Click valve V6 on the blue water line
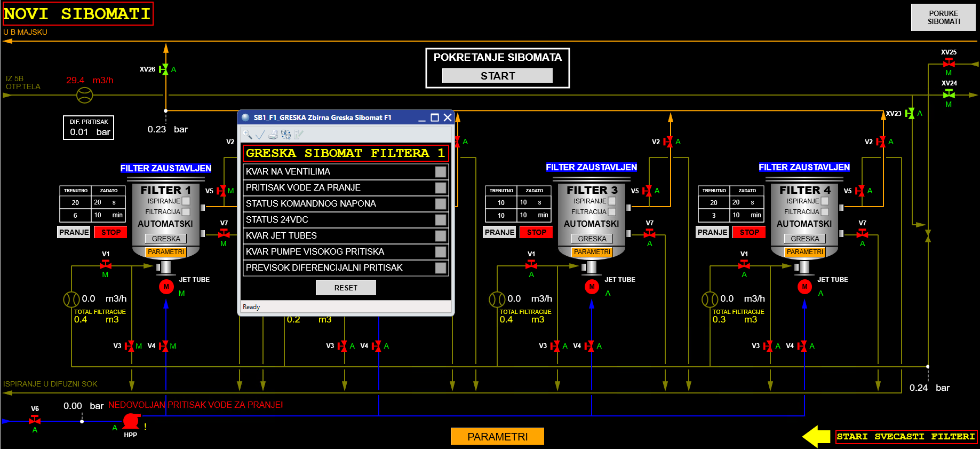 (35, 420)
